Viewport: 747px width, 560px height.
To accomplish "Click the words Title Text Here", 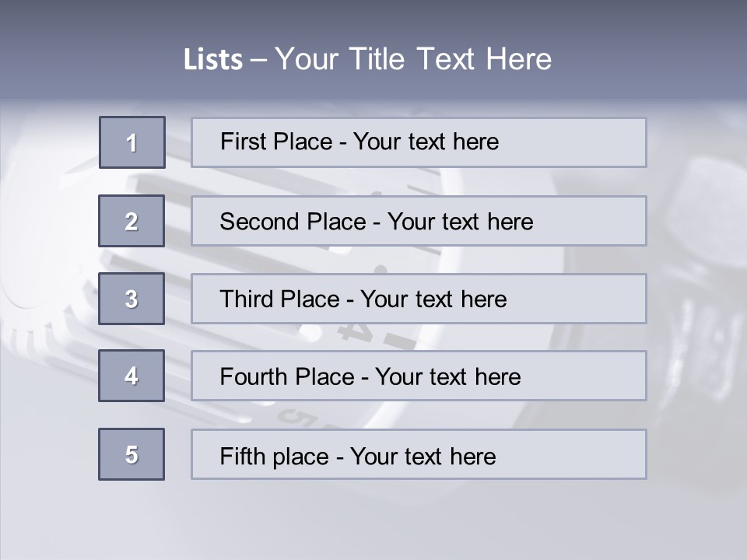I will click(451, 59).
